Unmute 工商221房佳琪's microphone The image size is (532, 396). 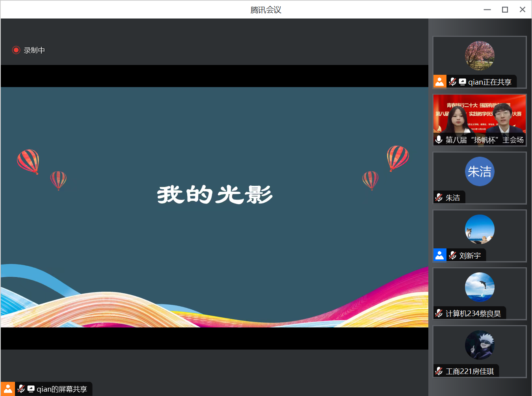point(438,370)
